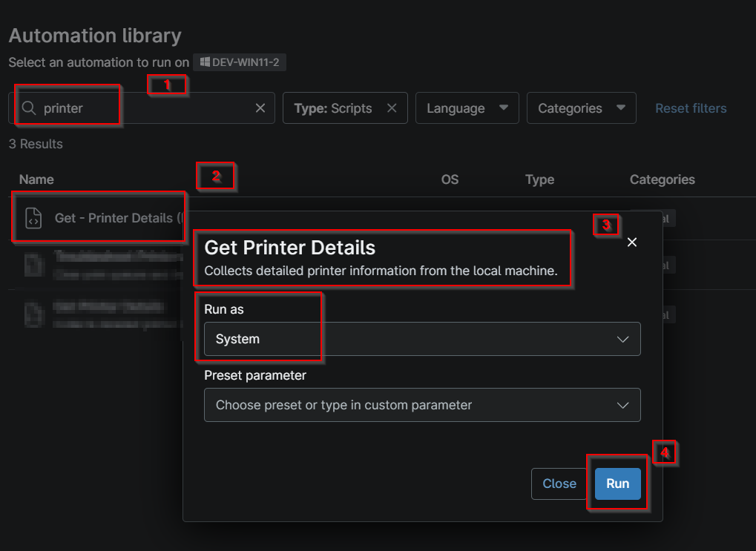Click the Categories column header
The height and width of the screenshot is (551, 756).
[663, 179]
